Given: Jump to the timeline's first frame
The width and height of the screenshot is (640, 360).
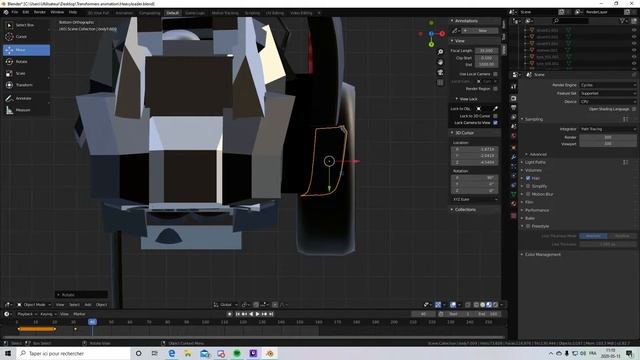Looking at the screenshot, I should pos(238,314).
